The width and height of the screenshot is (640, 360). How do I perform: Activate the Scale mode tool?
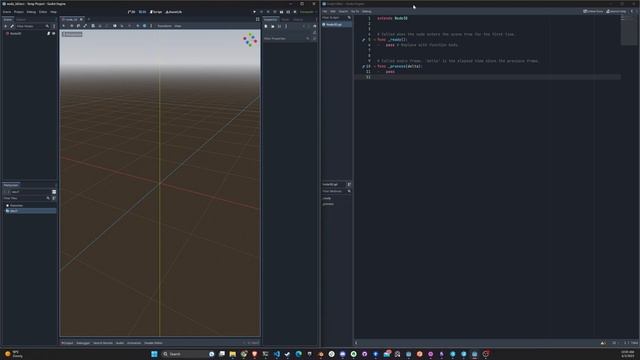tap(85, 26)
